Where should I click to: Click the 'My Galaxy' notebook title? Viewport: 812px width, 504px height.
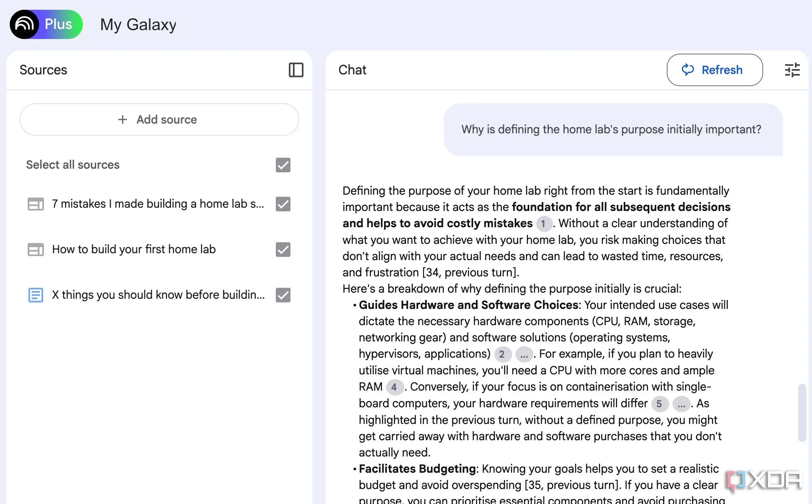(x=138, y=24)
